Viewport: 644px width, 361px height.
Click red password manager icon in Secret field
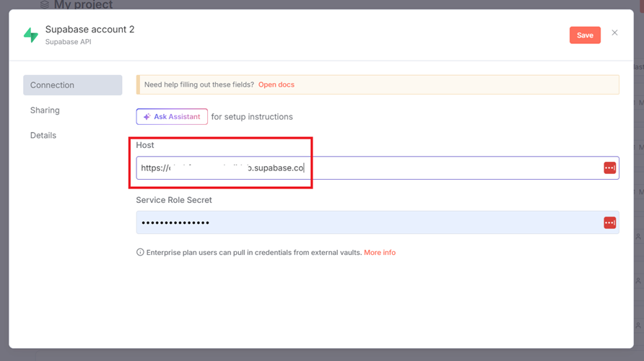coord(609,222)
